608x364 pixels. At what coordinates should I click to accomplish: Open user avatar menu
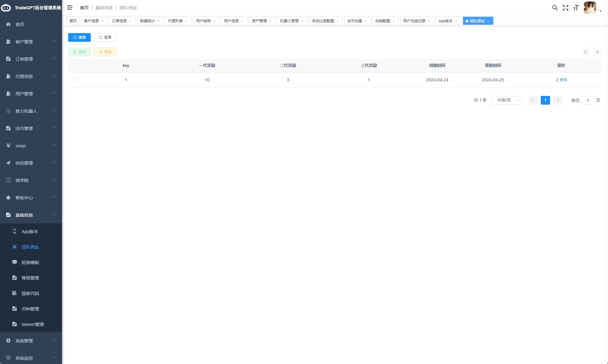tap(590, 8)
